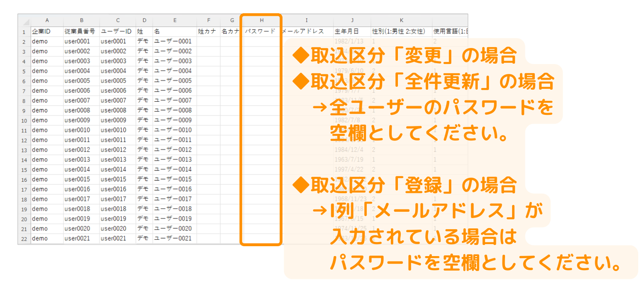Viewport: 644px width, 290px height.
Task: Select column A header
Action: (x=47, y=21)
